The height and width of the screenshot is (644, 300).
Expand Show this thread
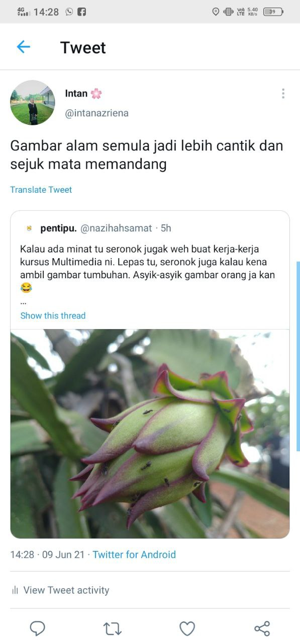pyautogui.click(x=53, y=315)
